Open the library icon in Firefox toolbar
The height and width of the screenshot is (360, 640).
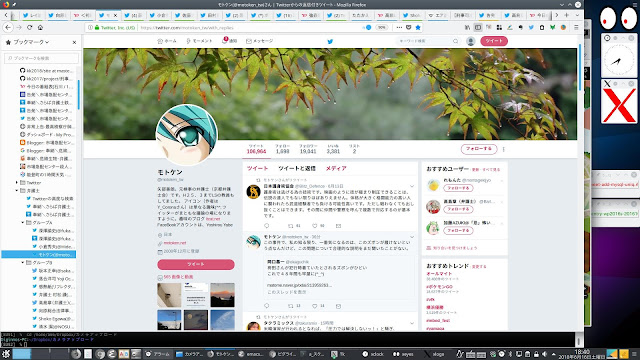(x=468, y=27)
